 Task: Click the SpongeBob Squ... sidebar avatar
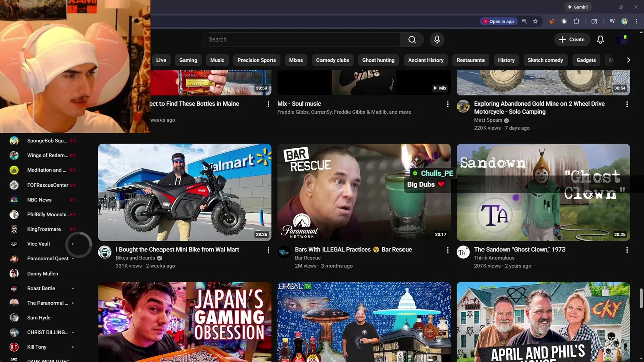[14, 141]
